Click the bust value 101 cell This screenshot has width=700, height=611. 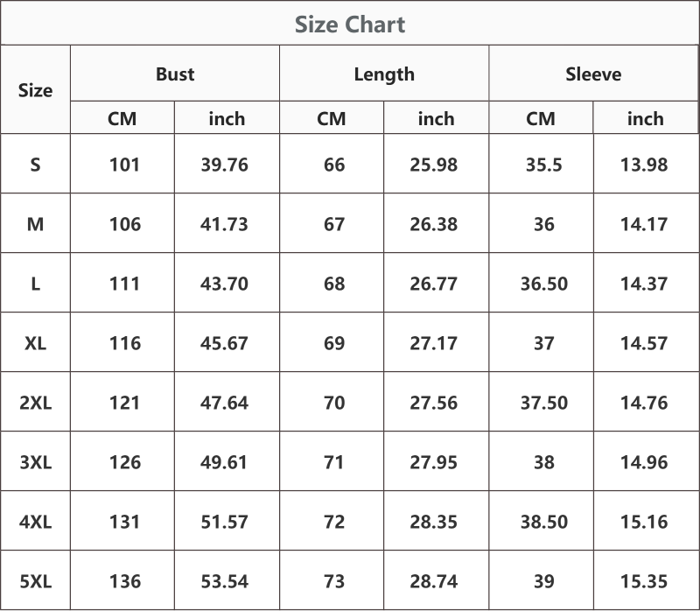coord(124,165)
